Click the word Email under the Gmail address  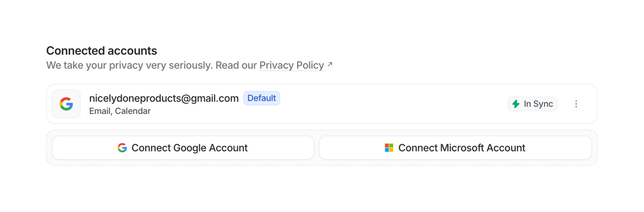[100, 111]
